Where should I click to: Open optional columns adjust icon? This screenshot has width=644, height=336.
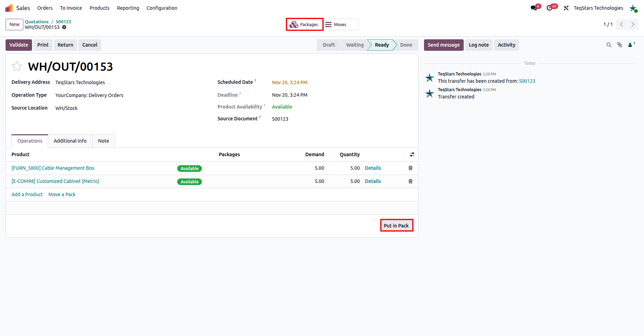point(412,154)
